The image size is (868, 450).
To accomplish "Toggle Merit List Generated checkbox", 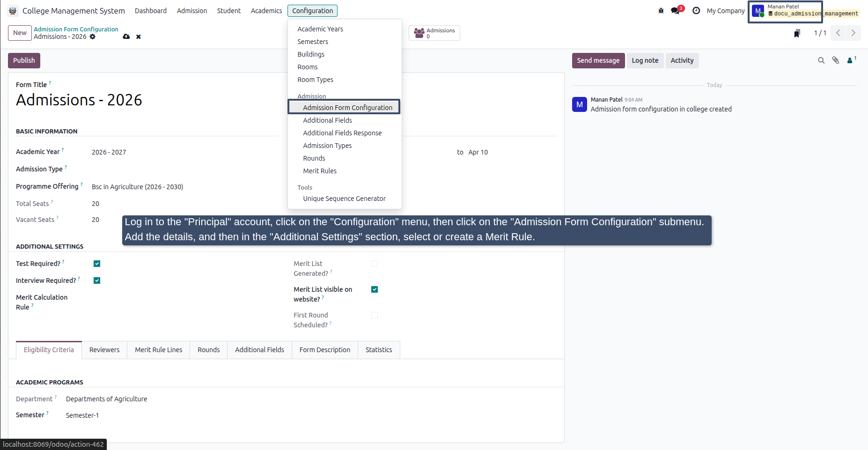I will (x=375, y=264).
